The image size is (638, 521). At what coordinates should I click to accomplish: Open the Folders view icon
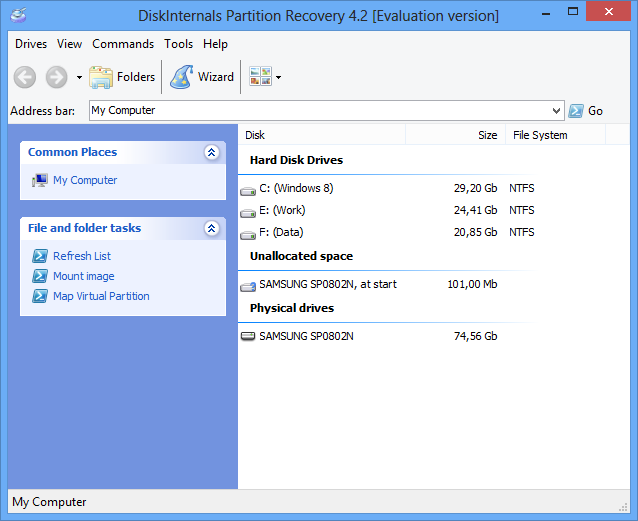pos(101,77)
